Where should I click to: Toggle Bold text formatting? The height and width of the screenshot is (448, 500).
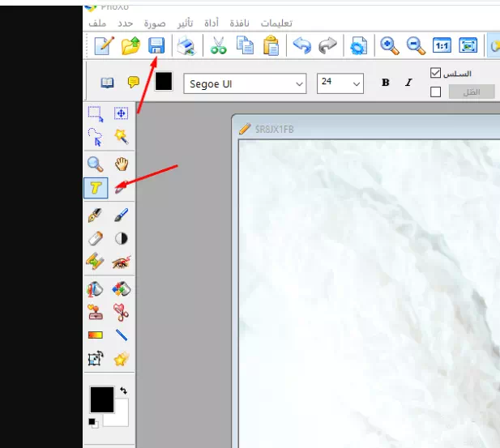point(385,83)
